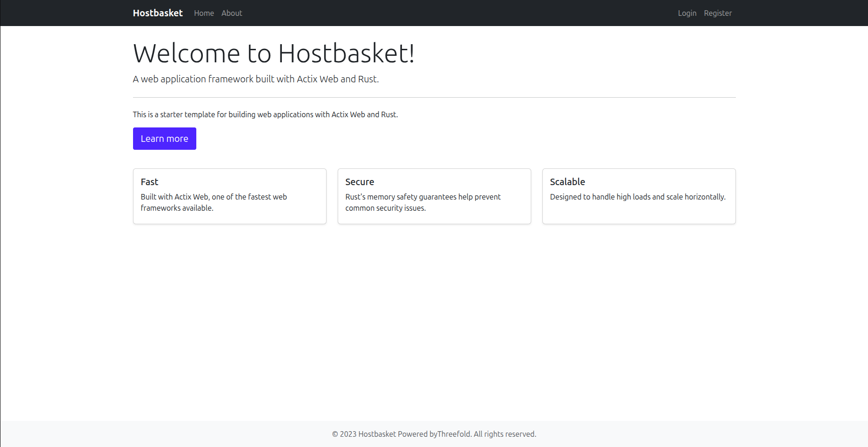Open the Home navigation item

point(204,13)
